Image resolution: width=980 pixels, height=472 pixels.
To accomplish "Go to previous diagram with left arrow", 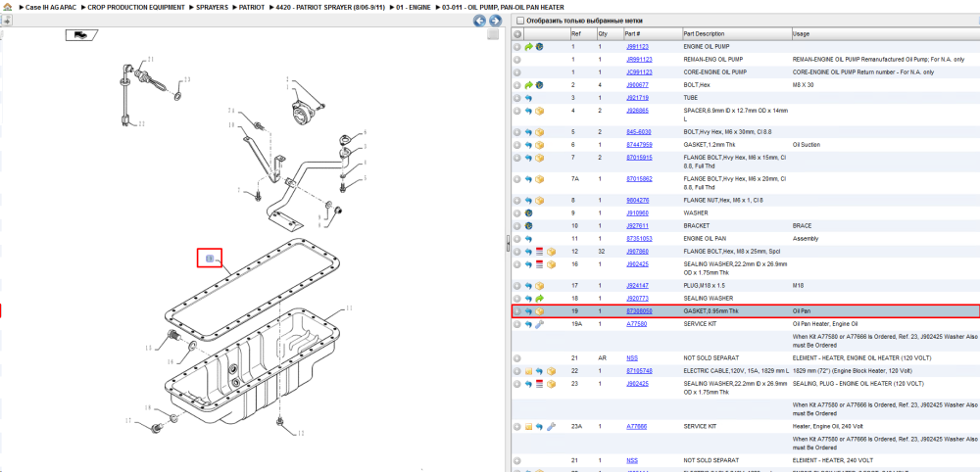I will tap(479, 21).
